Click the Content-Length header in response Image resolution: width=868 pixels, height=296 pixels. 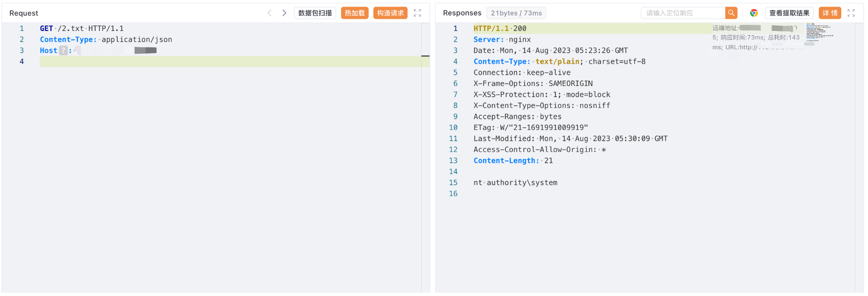tap(506, 161)
